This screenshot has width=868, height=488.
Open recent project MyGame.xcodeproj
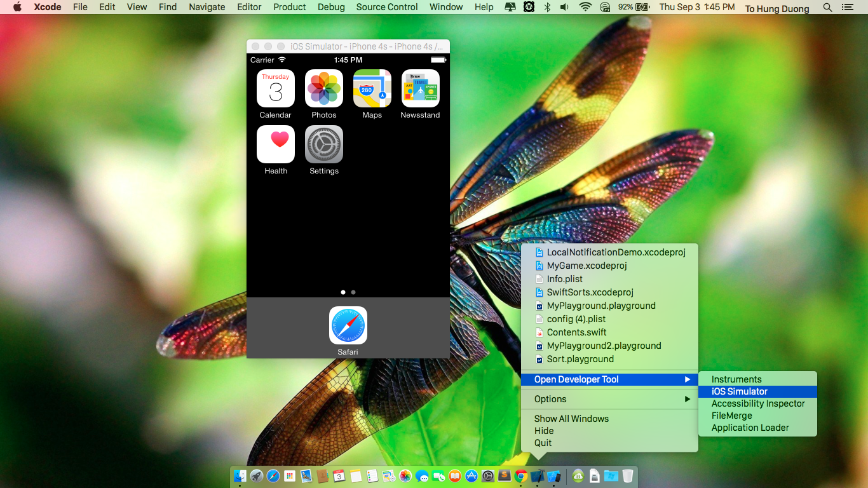[587, 266]
